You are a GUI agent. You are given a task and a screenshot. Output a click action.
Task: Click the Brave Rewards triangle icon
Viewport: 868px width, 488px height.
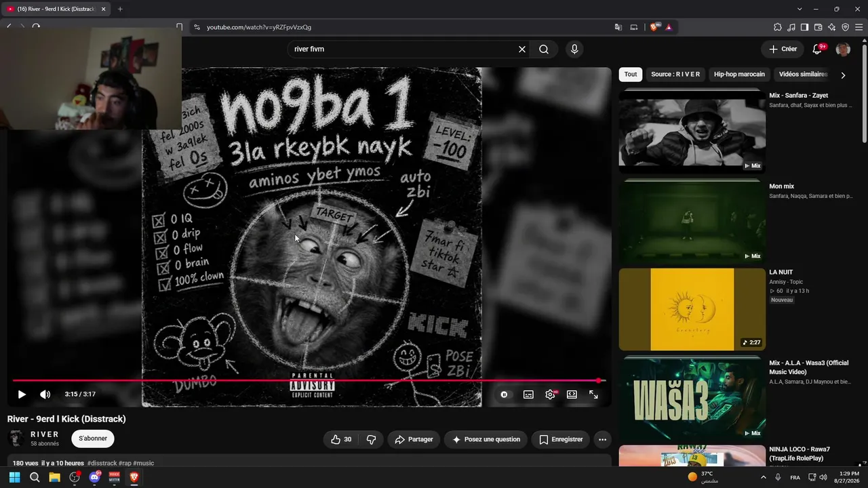click(x=669, y=27)
